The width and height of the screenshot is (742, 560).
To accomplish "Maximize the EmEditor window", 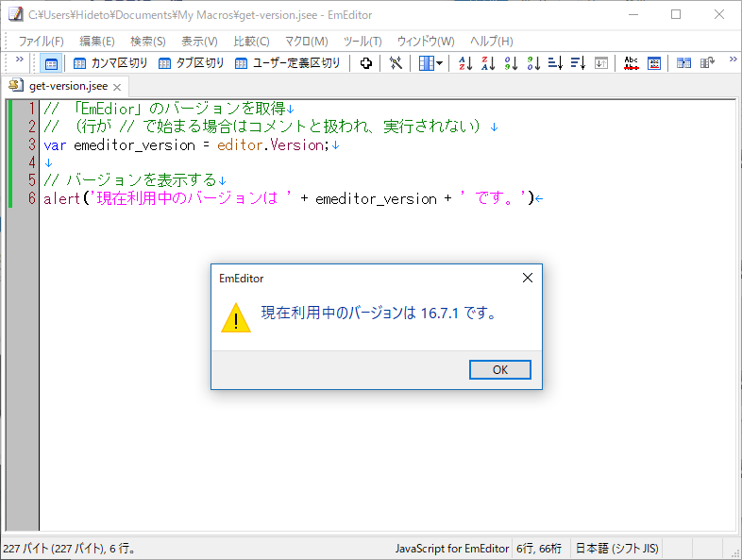I will pos(676,15).
